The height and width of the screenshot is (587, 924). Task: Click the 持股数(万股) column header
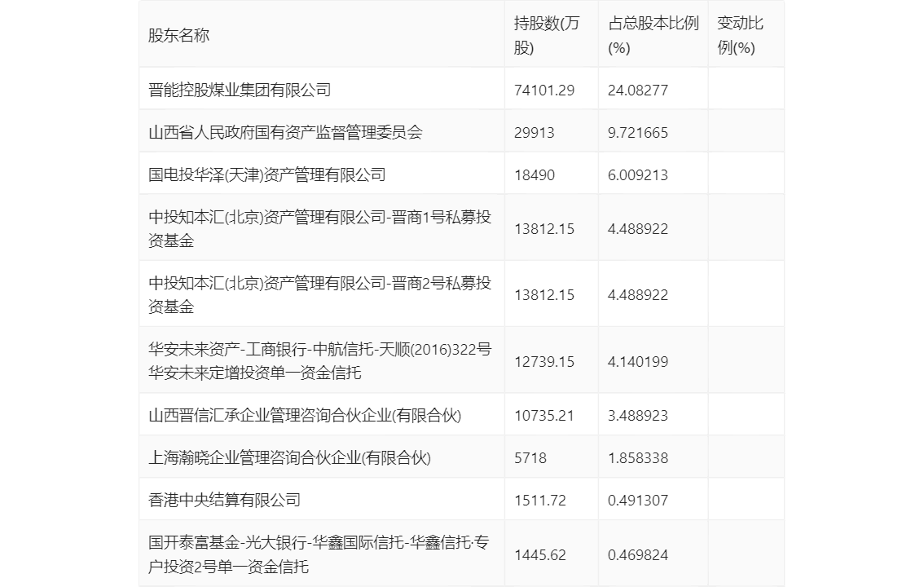[547, 35]
